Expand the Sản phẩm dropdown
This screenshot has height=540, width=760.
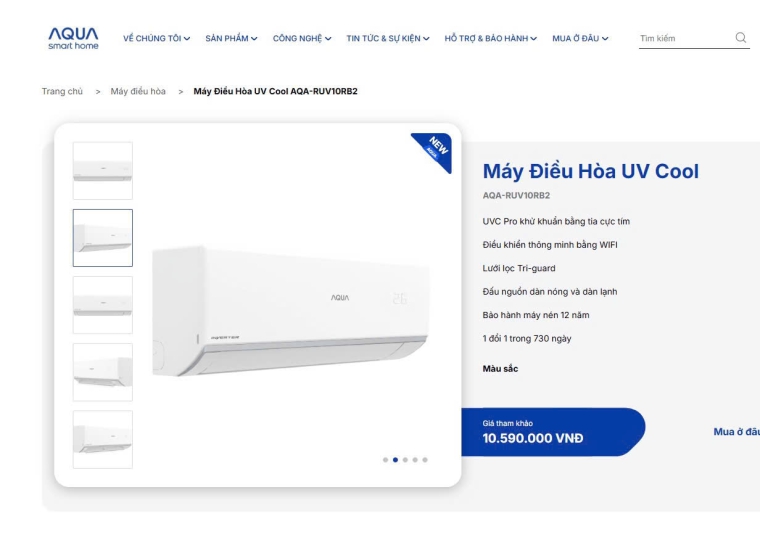click(x=231, y=38)
